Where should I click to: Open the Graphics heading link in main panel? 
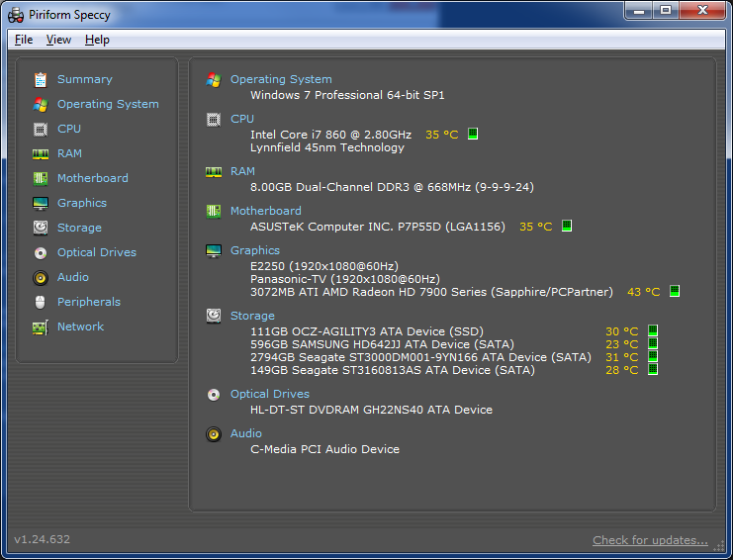click(x=255, y=250)
